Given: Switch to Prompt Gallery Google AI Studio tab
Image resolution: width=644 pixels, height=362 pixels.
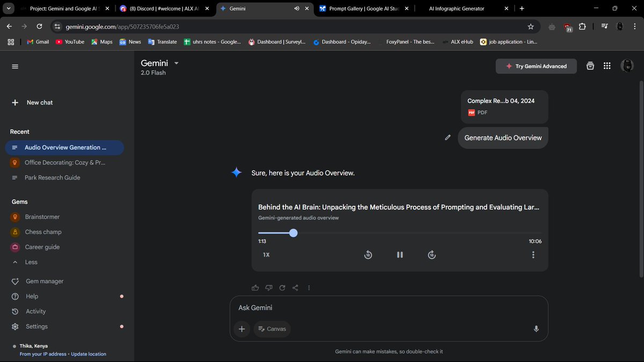Looking at the screenshot, I should click(x=365, y=9).
